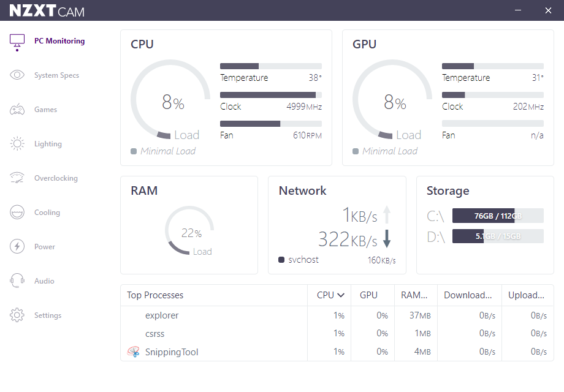Sort processes by Download column
This screenshot has width=564, height=392.
(x=468, y=295)
